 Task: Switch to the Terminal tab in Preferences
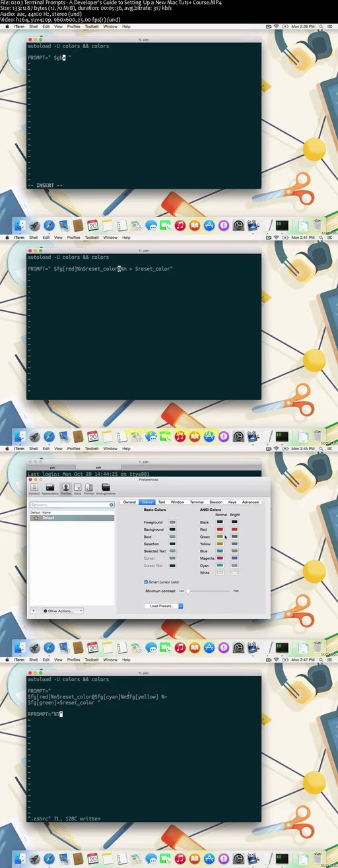[x=197, y=502]
